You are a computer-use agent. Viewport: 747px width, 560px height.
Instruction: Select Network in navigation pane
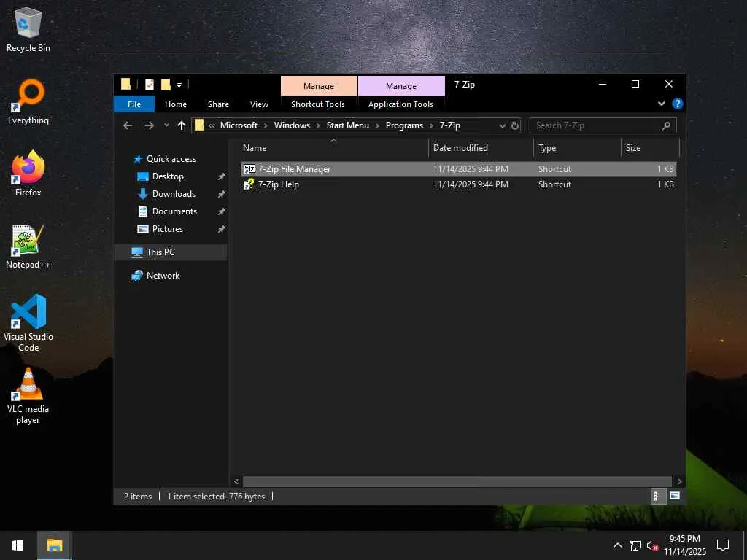[x=163, y=276]
